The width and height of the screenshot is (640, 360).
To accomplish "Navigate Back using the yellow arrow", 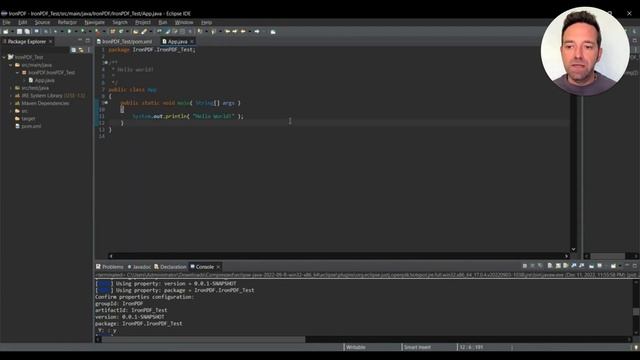I will [243, 31].
